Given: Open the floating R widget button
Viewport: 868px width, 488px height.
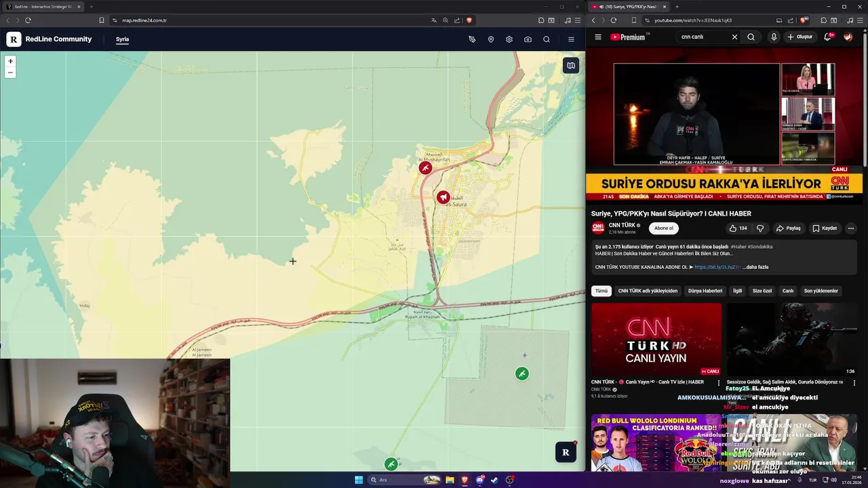Looking at the screenshot, I should [566, 452].
